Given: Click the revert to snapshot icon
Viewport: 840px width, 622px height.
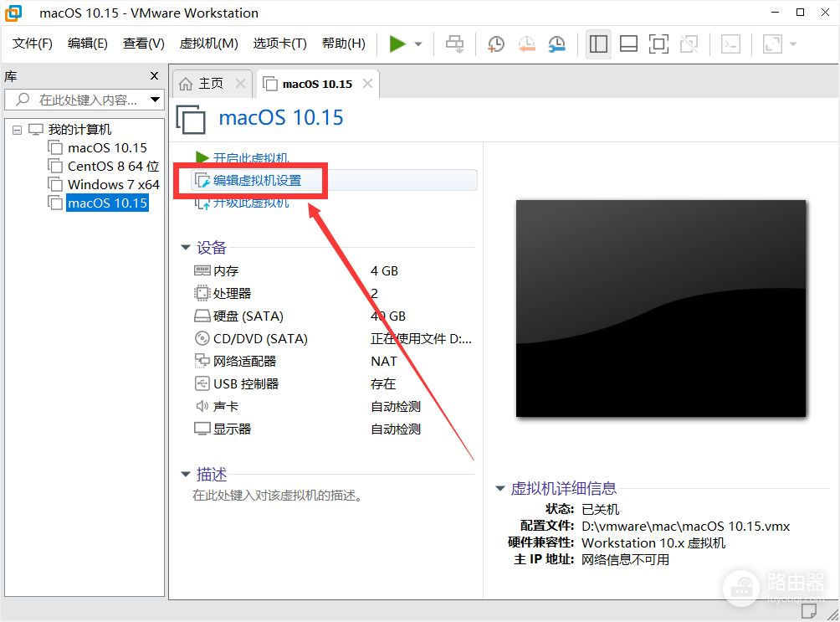Looking at the screenshot, I should coord(526,44).
